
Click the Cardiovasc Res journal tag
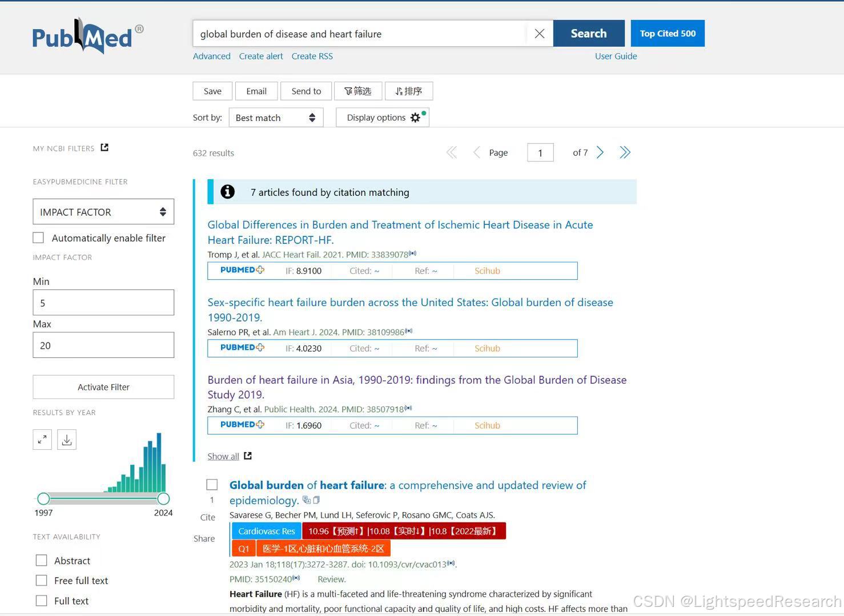pos(267,531)
